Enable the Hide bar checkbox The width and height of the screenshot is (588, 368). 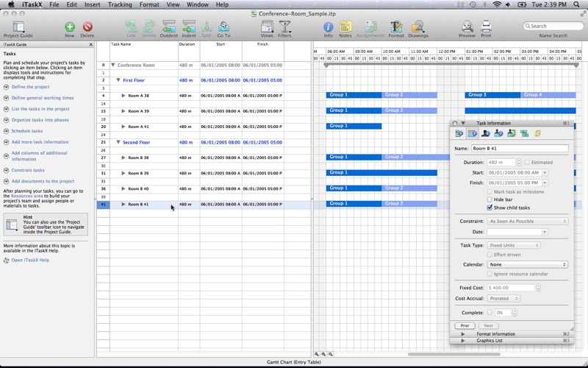coord(490,199)
